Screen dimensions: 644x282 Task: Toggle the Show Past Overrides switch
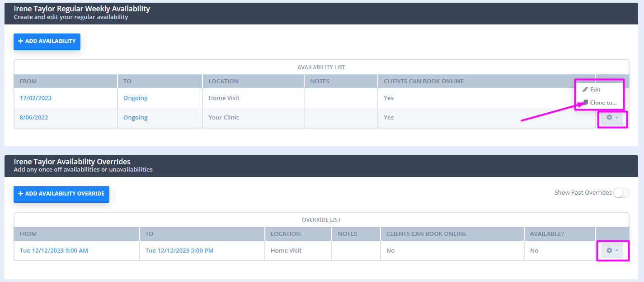coord(621,193)
